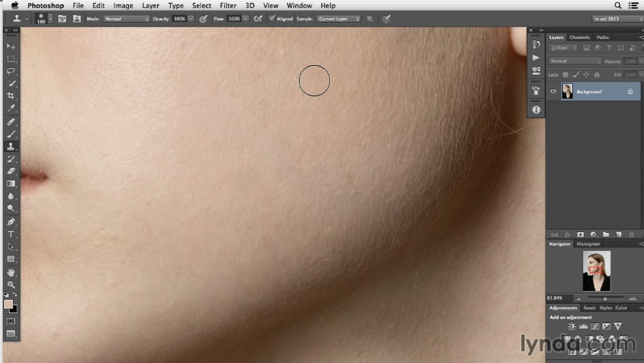Viewport: 644px width, 363px height.
Task: Toggle the Clone Source panel button
Action: (x=77, y=18)
